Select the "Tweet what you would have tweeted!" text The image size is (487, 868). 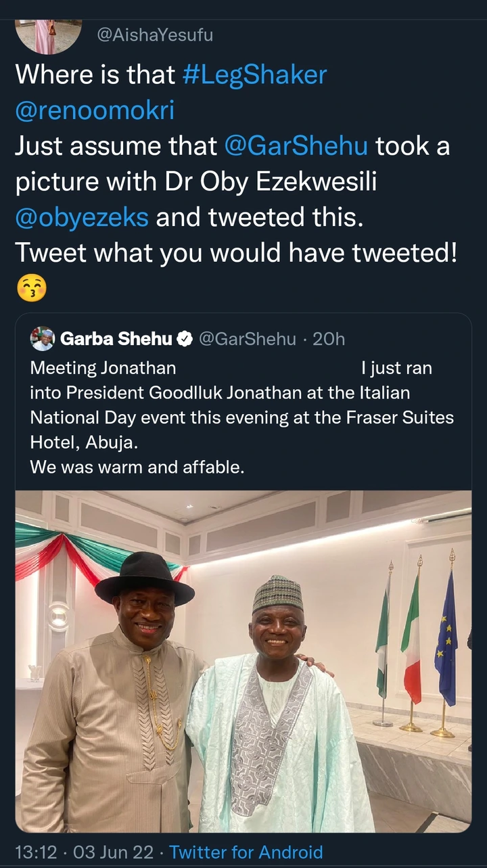tap(236, 253)
